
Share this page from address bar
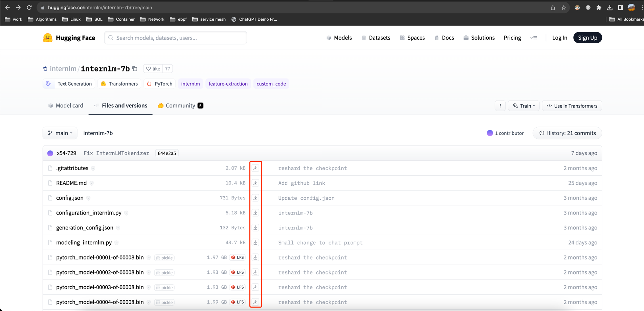click(553, 7)
